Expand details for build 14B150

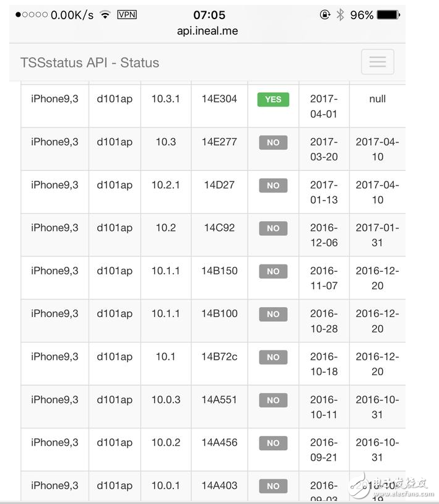[x=218, y=271]
